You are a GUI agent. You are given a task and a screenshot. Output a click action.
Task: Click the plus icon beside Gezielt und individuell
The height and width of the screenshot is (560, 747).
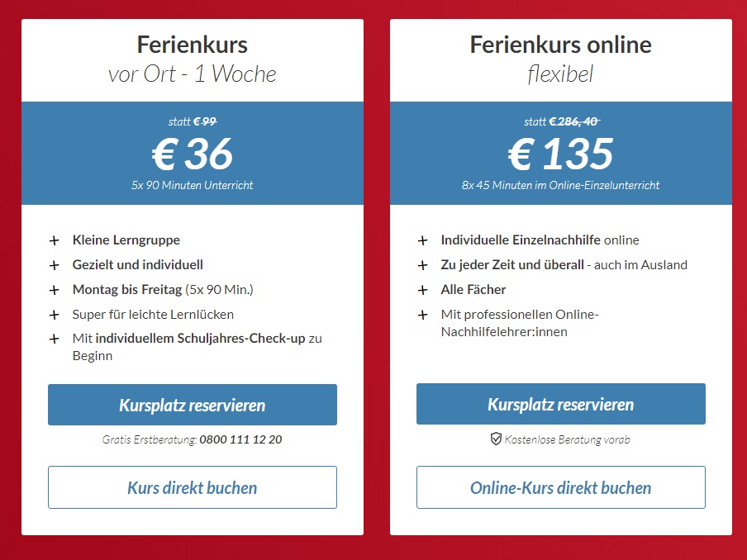[55, 265]
